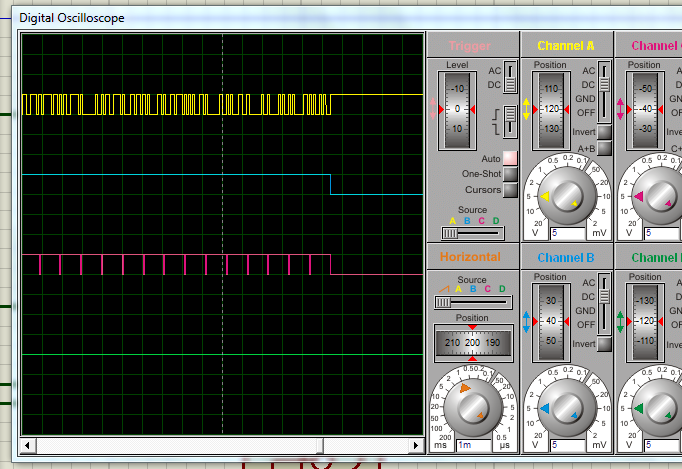
Task: Move the Horizontal Source selector slider
Action: (x=473, y=302)
